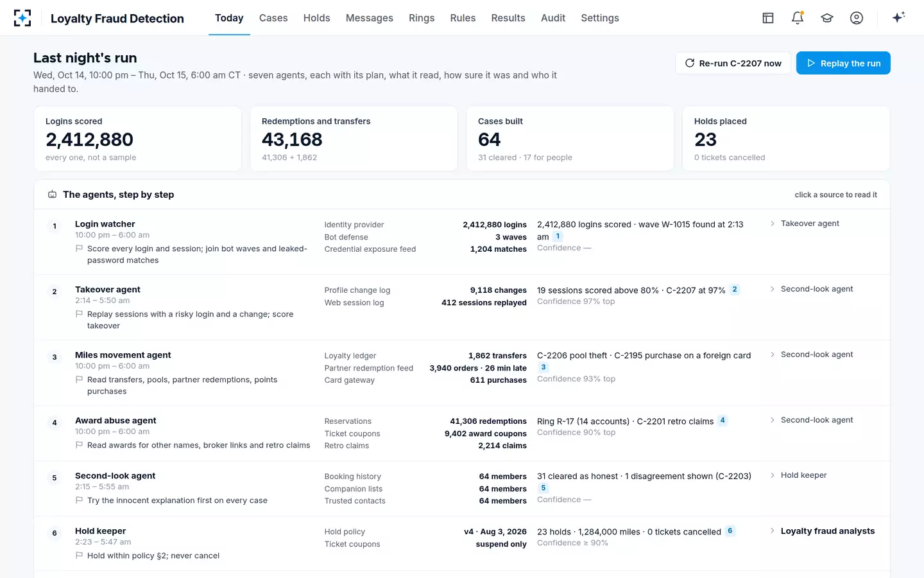
Task: Open the notifications bell
Action: point(798,18)
